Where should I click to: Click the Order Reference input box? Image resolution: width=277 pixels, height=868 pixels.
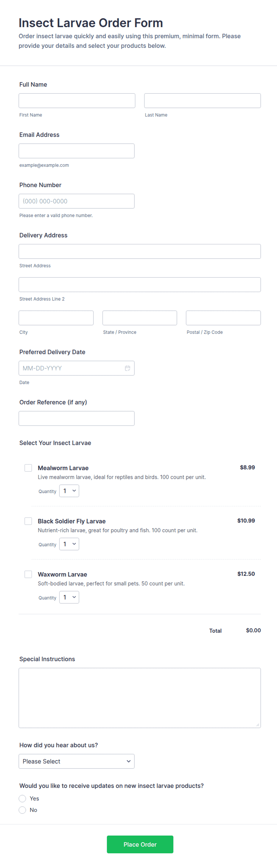[x=77, y=418]
